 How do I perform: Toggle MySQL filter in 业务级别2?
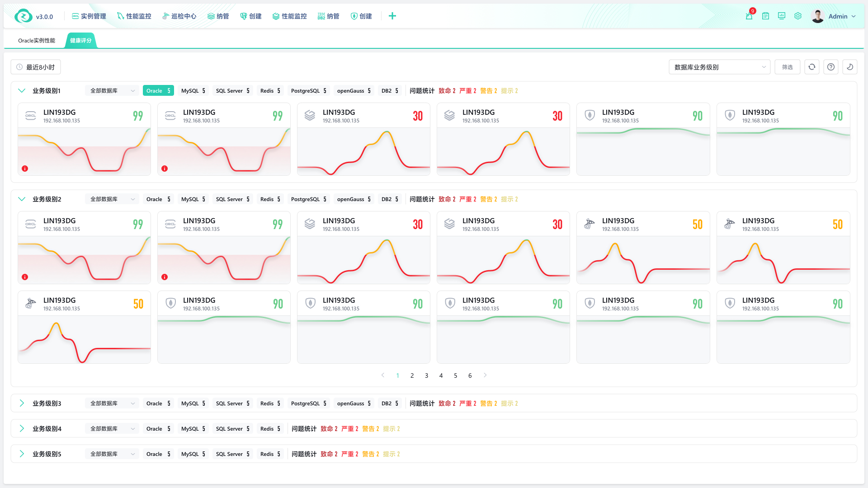pyautogui.click(x=193, y=199)
